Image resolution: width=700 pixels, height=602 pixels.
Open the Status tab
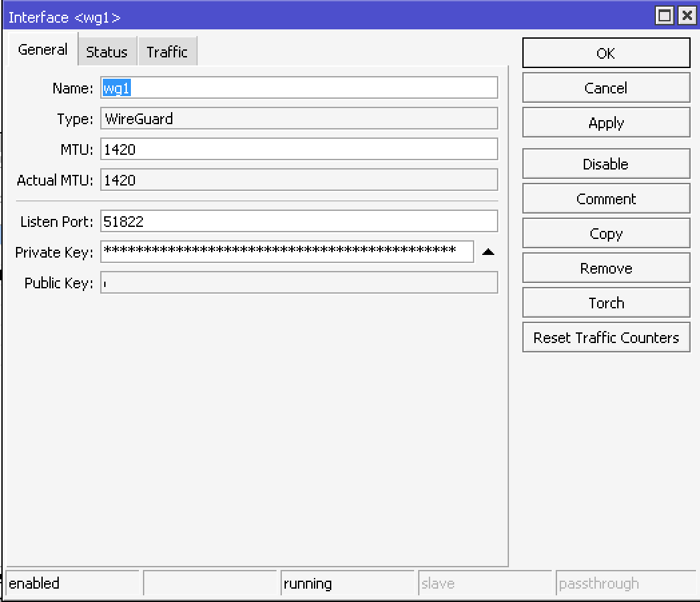[x=107, y=52]
